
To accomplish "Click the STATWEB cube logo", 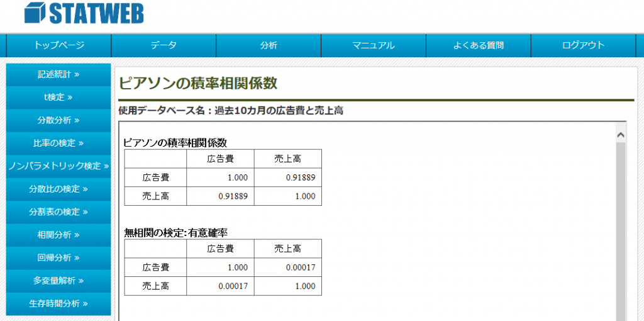I will click(x=35, y=12).
